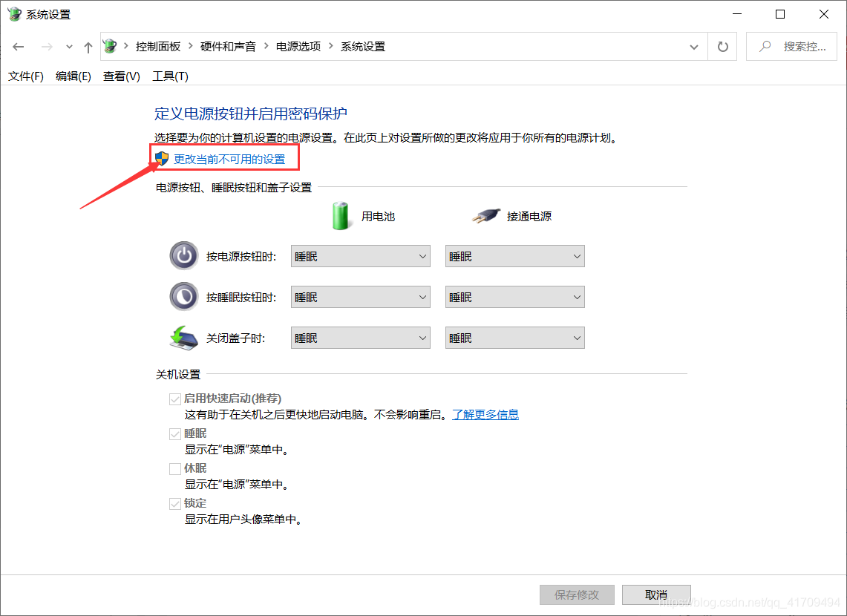Open lid close on-battery dropdown
The image size is (847, 616).
[x=360, y=338]
